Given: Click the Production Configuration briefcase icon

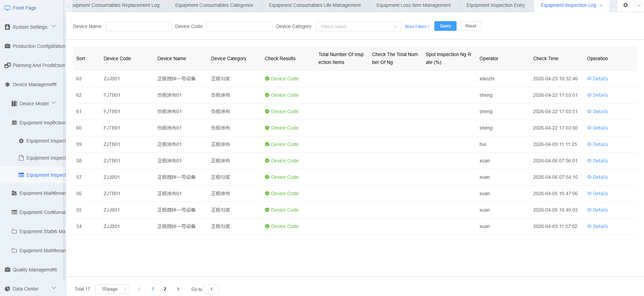Looking at the screenshot, I should 8,46.
